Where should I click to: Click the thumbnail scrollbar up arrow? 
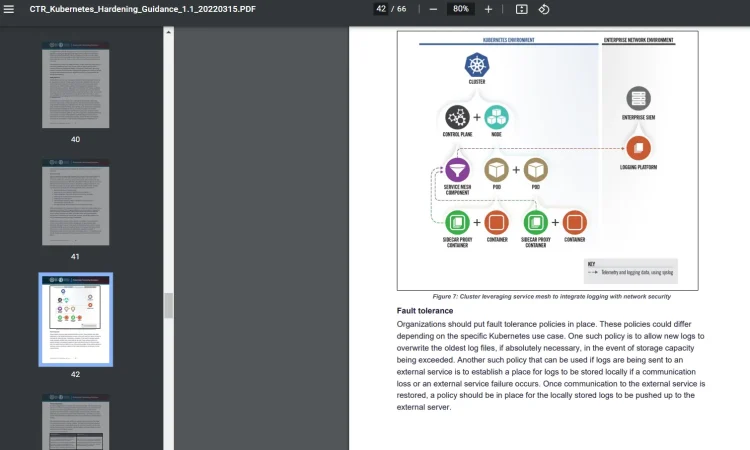(168, 32)
